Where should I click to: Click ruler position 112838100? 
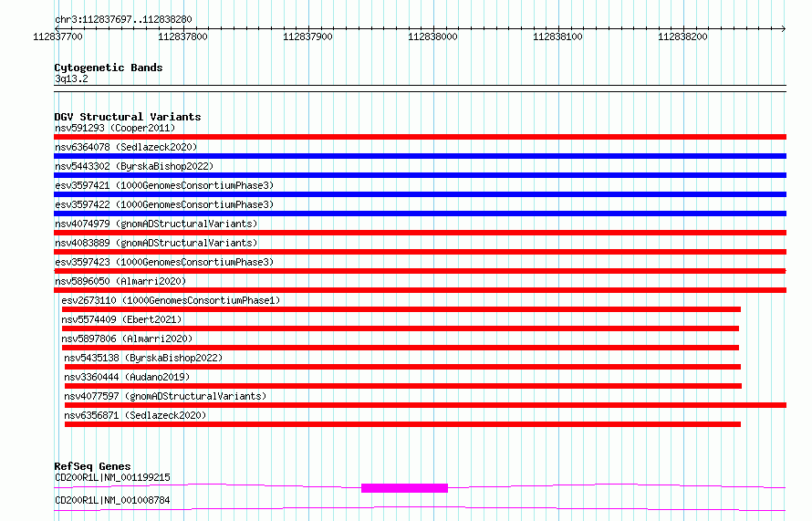point(557,36)
